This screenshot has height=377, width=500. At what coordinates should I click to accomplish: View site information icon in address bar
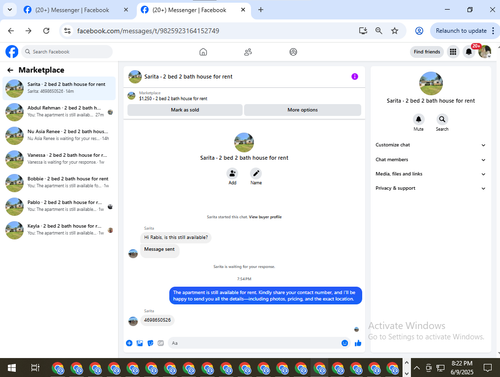[x=67, y=31]
